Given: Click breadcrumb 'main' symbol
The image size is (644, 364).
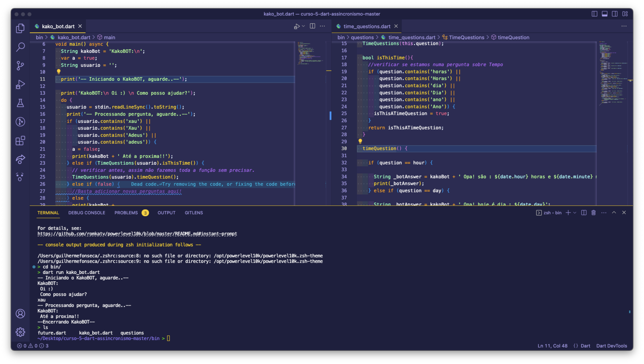Looking at the screenshot, I should coord(109,37).
